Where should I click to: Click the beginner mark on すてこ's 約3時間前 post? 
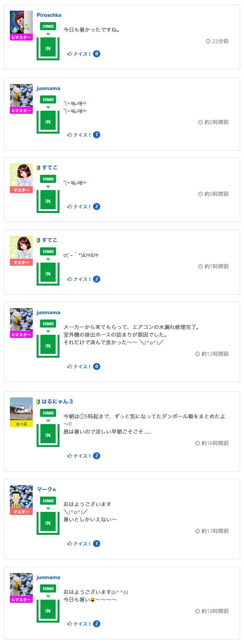point(39,168)
